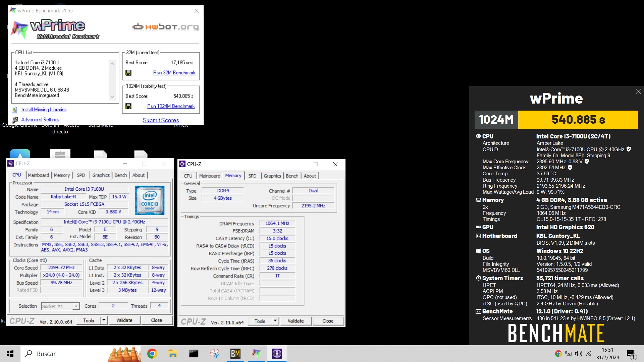The image size is (644, 362).
Task: Click Validate button in left CPU-Z window
Action: click(x=124, y=320)
